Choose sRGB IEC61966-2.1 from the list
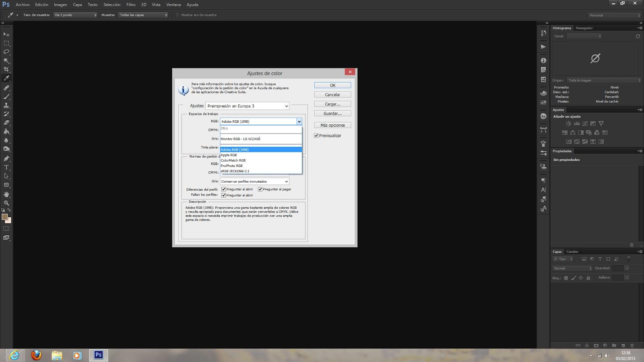Screen dimensions: 644x362 pyautogui.click(x=261, y=171)
